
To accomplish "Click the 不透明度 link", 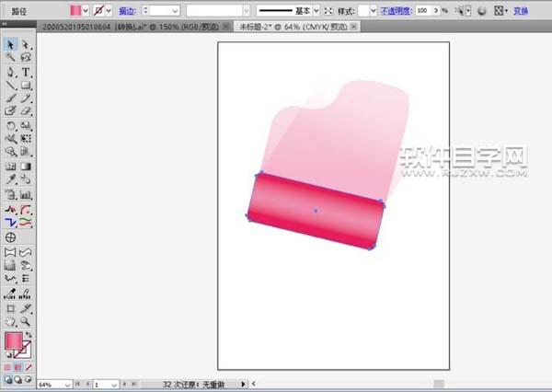I will coord(397,9).
